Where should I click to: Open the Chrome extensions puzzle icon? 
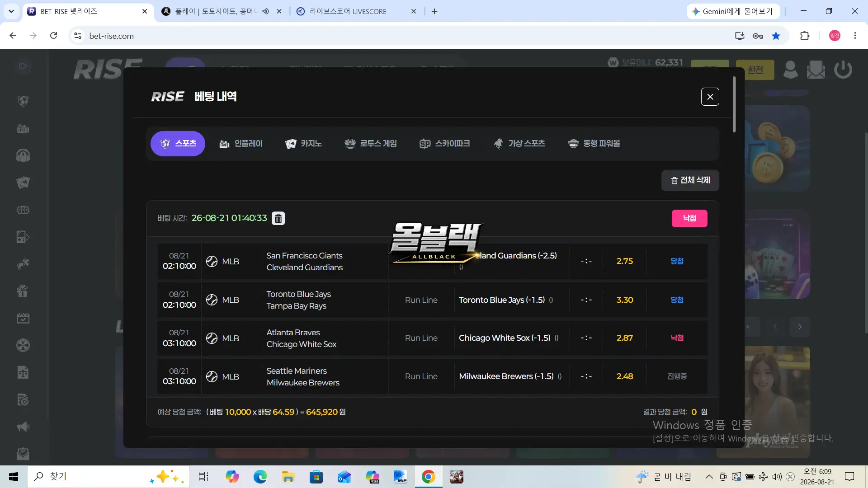pos(805,36)
